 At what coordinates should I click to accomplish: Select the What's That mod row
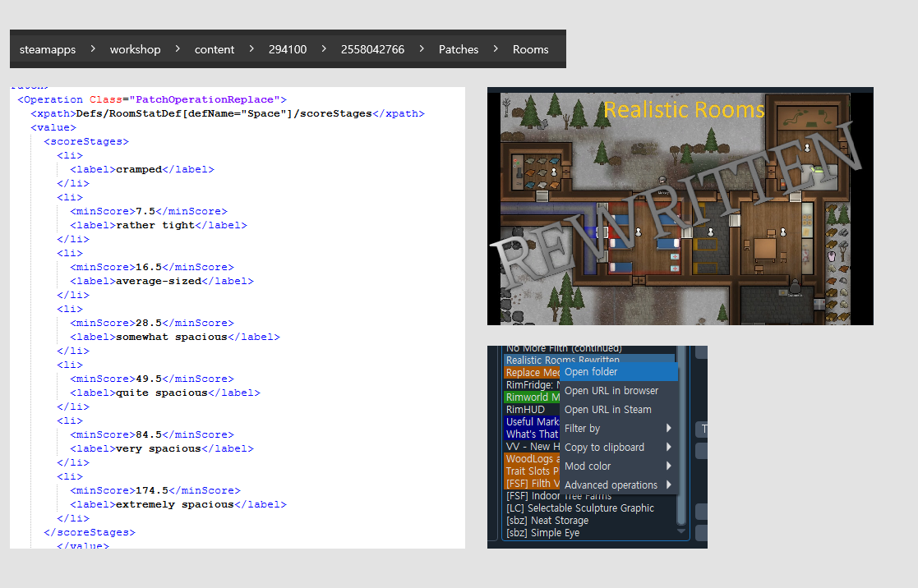click(533, 434)
